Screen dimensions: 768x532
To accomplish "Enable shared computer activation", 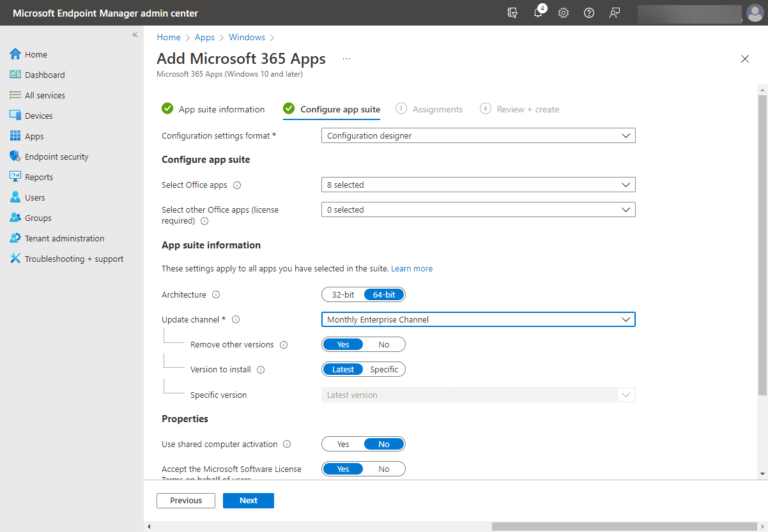I will pos(342,443).
